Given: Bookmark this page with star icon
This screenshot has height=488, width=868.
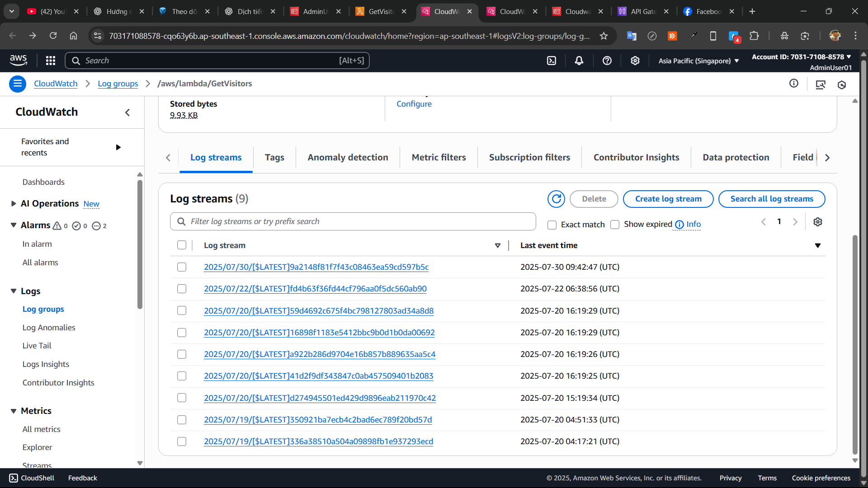Looking at the screenshot, I should 604,36.
